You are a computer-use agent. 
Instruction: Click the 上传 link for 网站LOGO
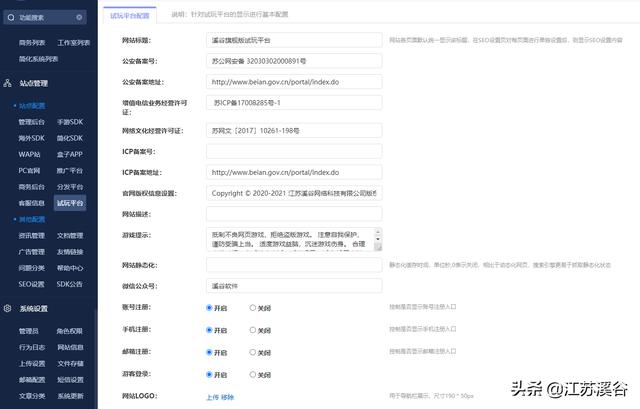pyautogui.click(x=212, y=397)
